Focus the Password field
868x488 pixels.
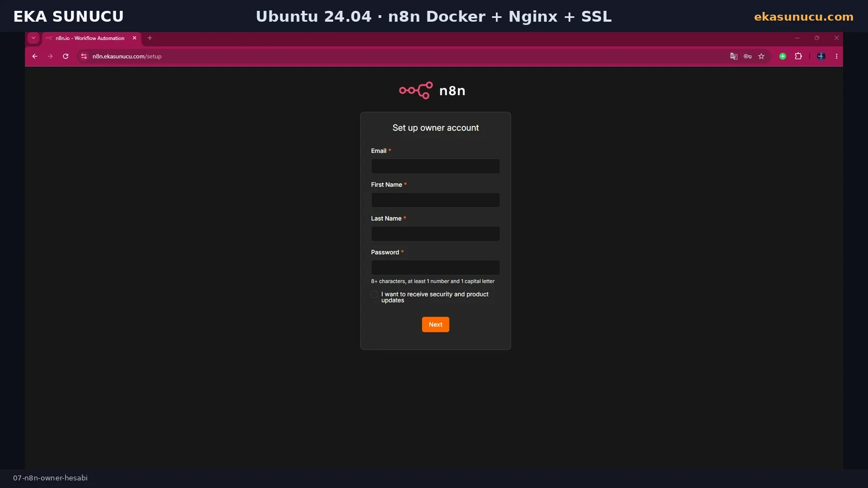tap(436, 267)
